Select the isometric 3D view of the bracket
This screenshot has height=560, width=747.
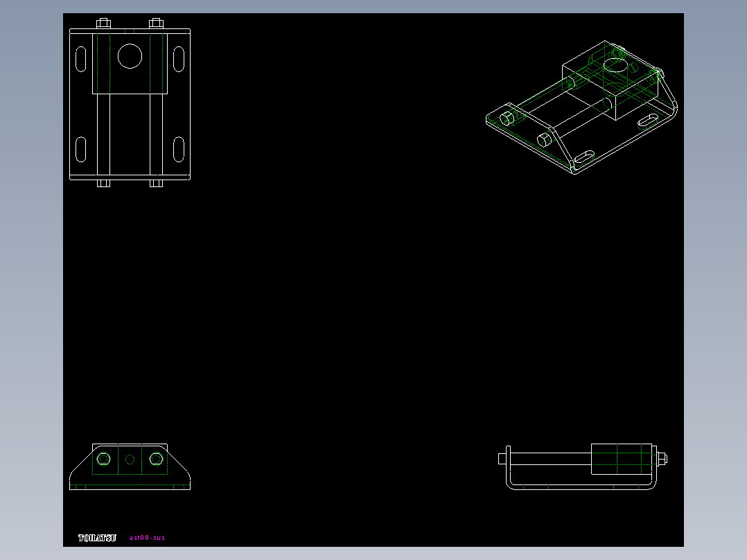[x=581, y=107]
